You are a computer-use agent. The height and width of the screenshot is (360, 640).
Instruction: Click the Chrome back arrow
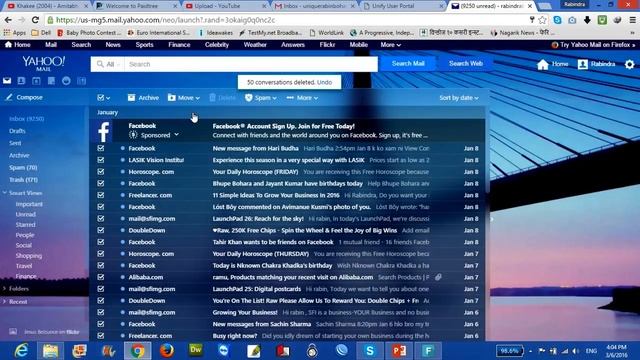(x=8, y=20)
